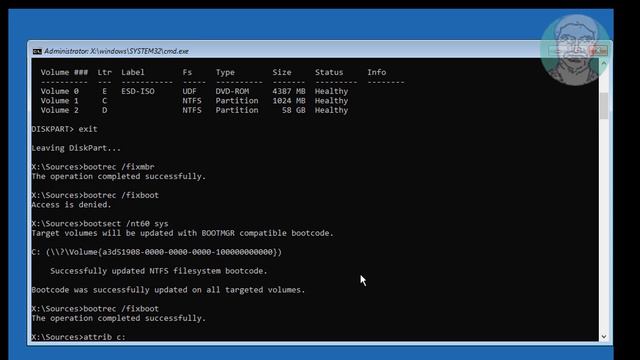The width and height of the screenshot is (640, 360).
Task: Click the scrollbar down arrow
Action: [604, 337]
